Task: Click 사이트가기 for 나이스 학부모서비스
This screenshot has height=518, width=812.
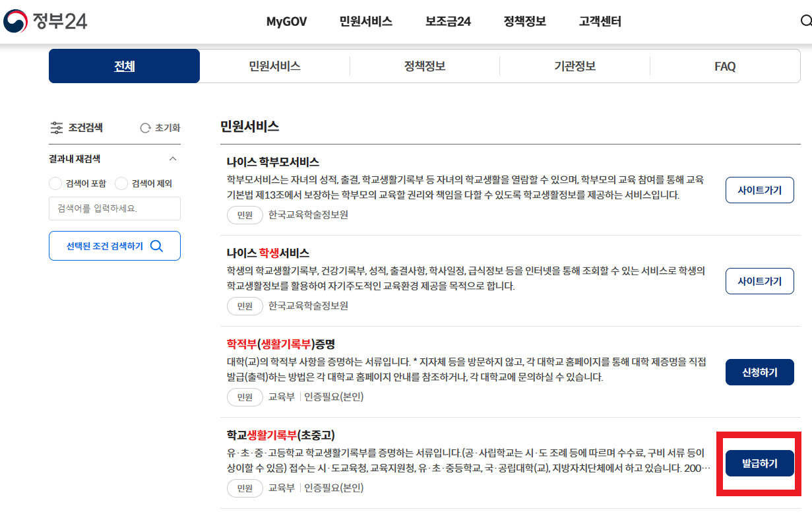Action: pyautogui.click(x=760, y=190)
